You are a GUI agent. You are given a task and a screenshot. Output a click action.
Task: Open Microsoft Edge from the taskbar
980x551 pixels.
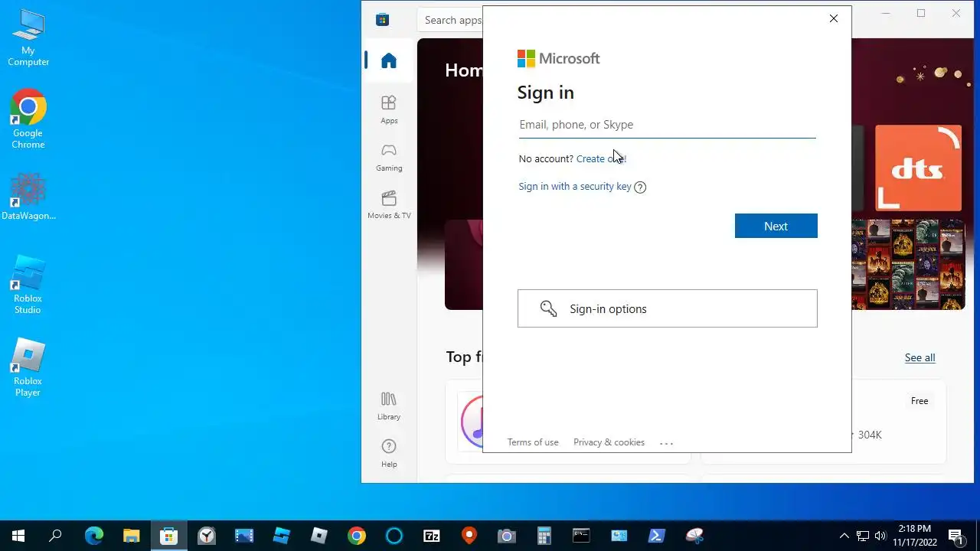93,536
